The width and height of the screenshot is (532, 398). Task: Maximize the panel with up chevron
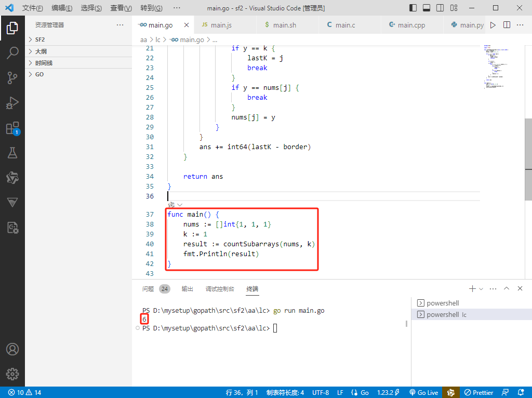(x=507, y=288)
